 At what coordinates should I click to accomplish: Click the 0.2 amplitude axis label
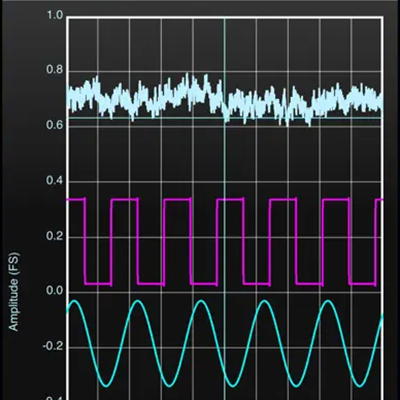[x=54, y=236]
